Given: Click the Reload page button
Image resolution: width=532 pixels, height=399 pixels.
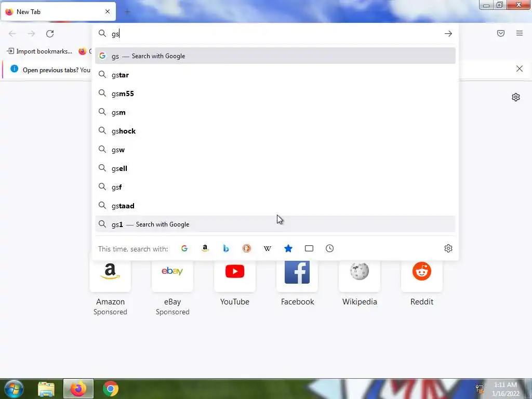Looking at the screenshot, I should tap(50, 34).
